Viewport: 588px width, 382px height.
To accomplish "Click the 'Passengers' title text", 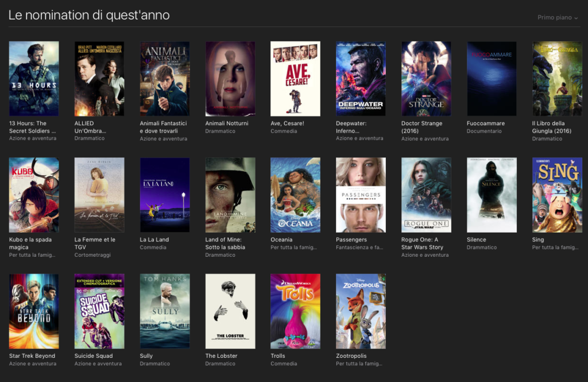I will (351, 240).
